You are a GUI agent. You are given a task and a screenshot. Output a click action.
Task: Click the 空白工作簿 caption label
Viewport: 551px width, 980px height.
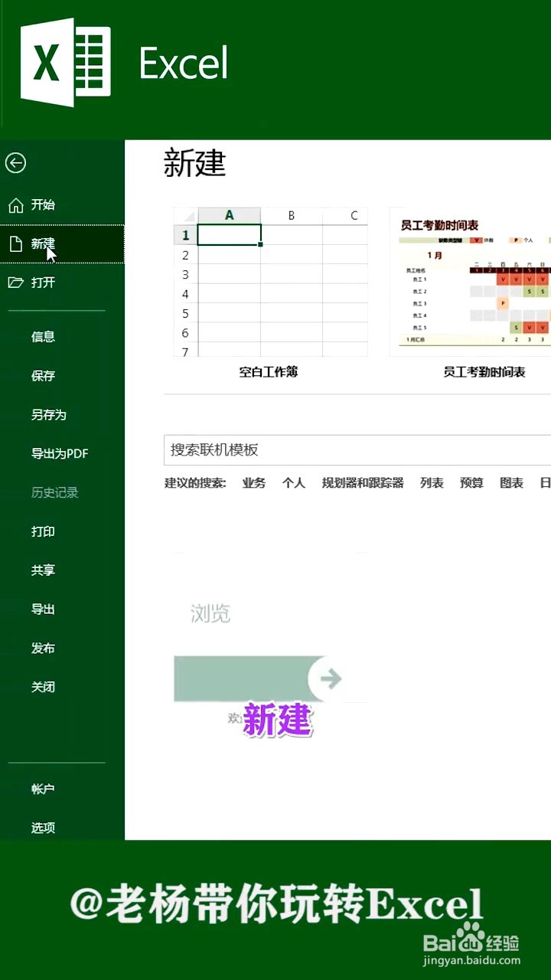point(269,372)
